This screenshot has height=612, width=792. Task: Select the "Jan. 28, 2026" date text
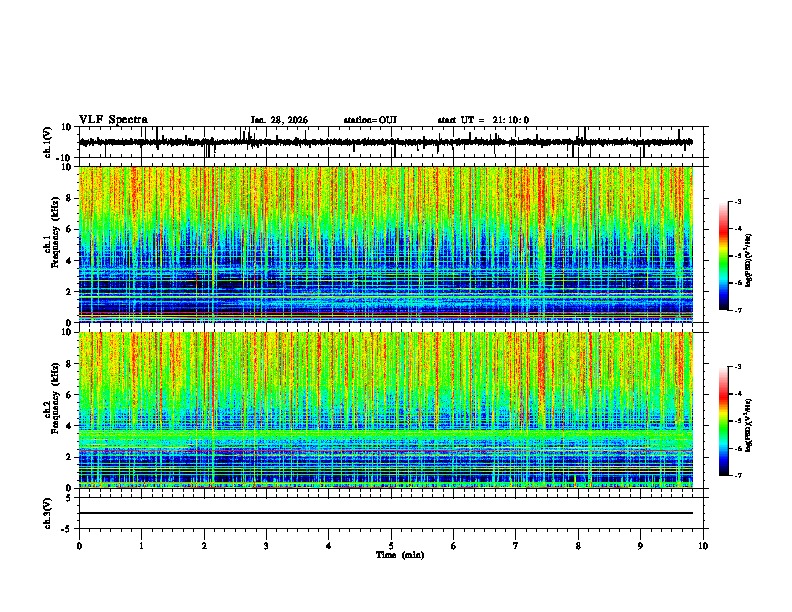pos(279,120)
